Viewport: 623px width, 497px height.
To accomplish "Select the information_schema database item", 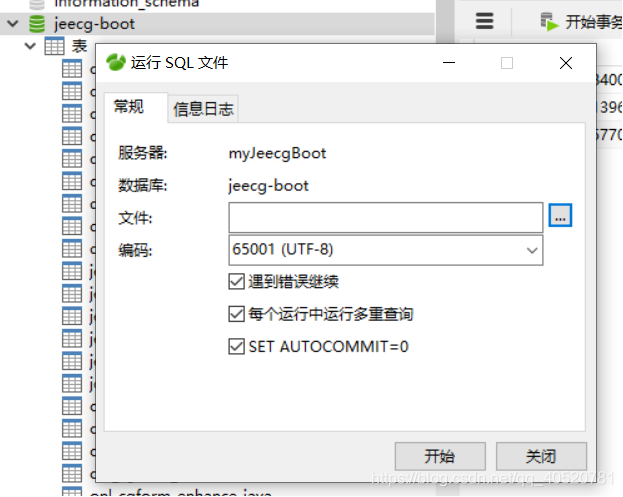I will point(126,4).
